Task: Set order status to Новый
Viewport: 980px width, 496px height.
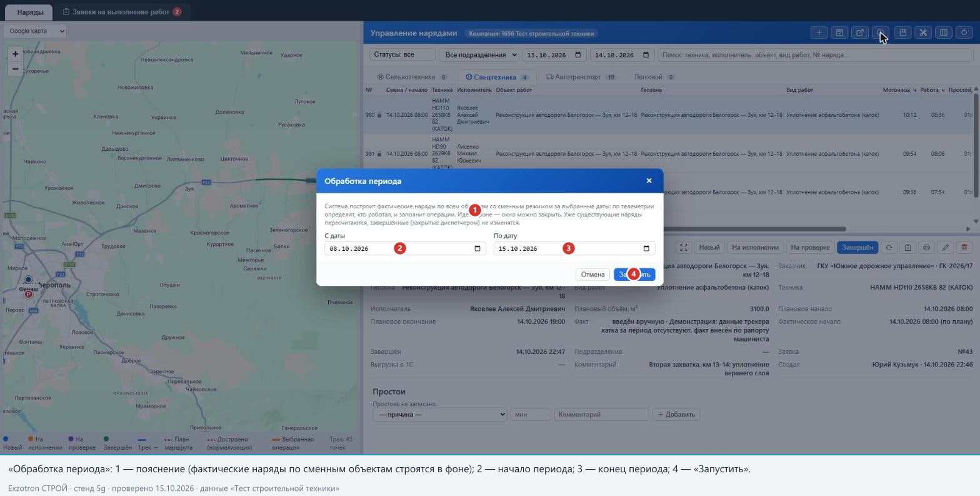Action: coord(709,248)
